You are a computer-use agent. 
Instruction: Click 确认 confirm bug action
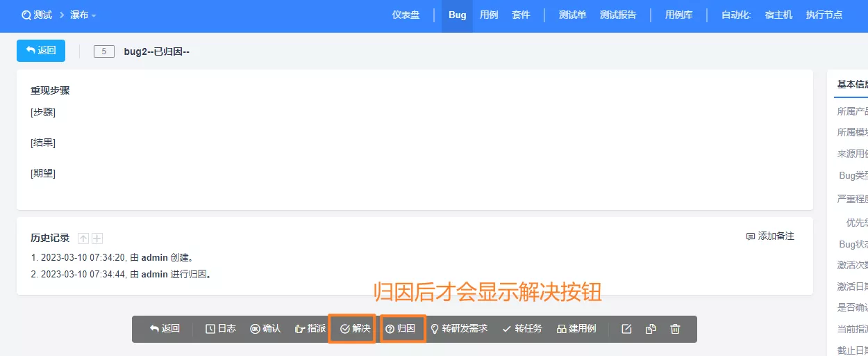coord(265,329)
